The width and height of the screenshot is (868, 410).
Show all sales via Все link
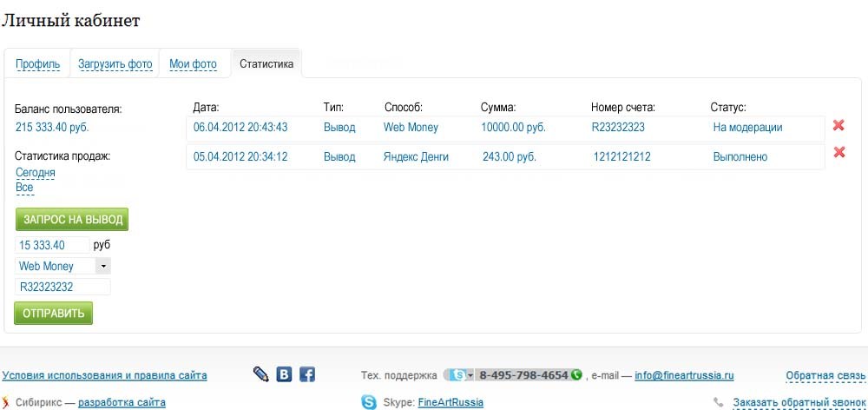point(24,188)
